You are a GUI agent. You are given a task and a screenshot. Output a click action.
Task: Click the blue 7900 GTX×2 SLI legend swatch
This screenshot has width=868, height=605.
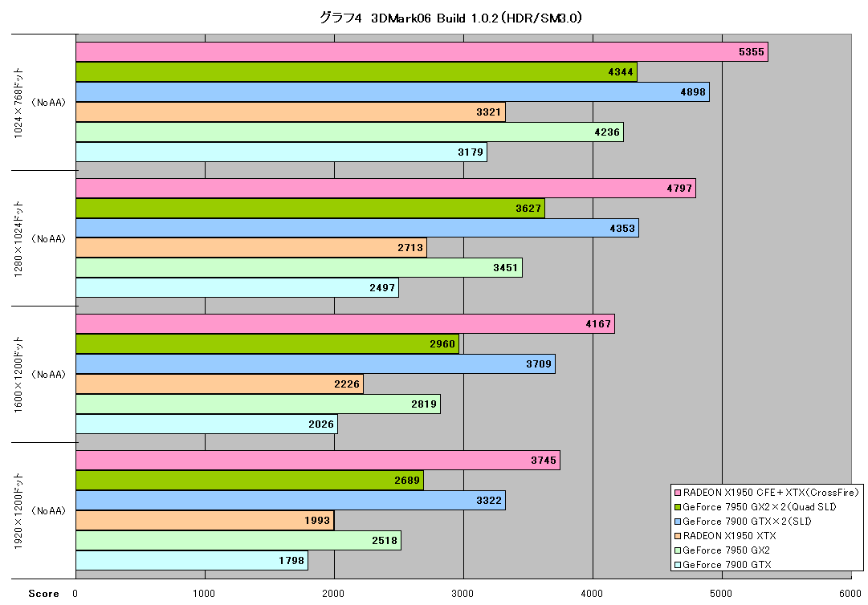click(677, 522)
